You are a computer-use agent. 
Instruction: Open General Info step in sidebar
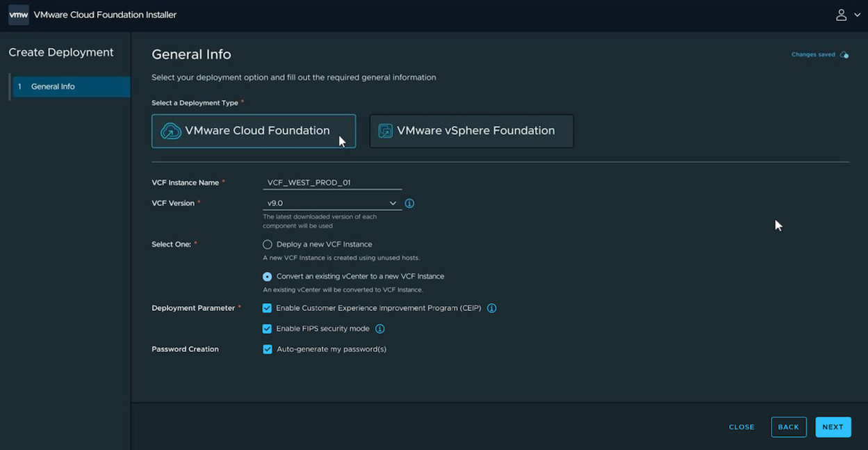71,86
